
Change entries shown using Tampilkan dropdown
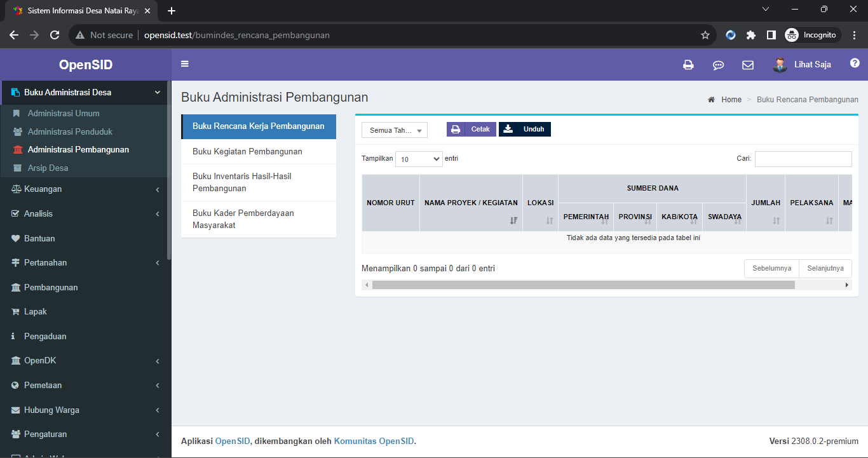click(418, 159)
